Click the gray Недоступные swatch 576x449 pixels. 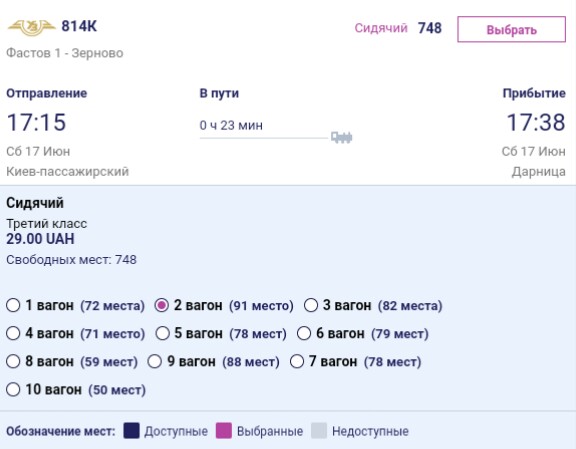[x=319, y=431]
